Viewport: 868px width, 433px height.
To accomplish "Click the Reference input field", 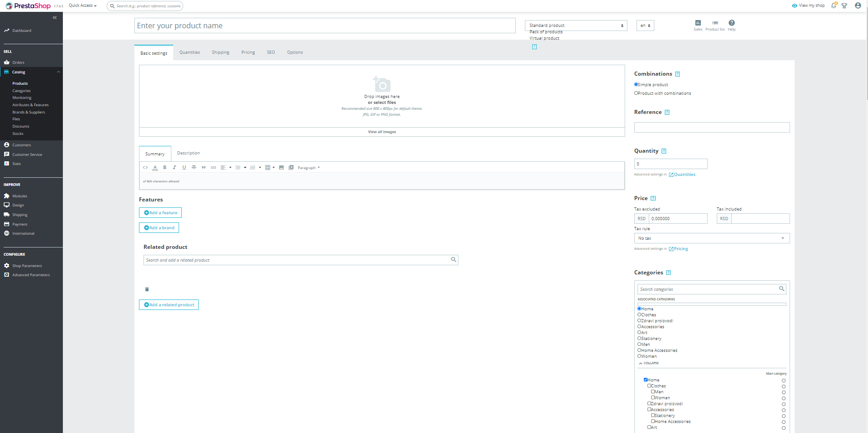I will point(712,128).
